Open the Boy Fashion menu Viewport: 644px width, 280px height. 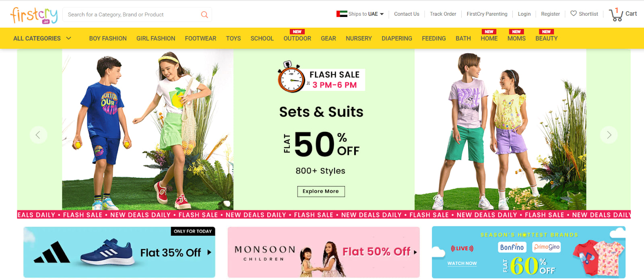tap(108, 38)
